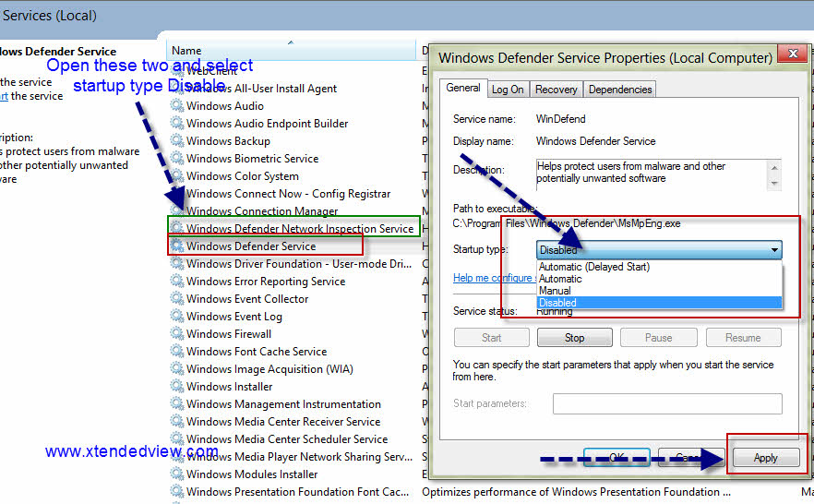Click gear icon beside Windows Font Cache Service

pyautogui.click(x=177, y=352)
